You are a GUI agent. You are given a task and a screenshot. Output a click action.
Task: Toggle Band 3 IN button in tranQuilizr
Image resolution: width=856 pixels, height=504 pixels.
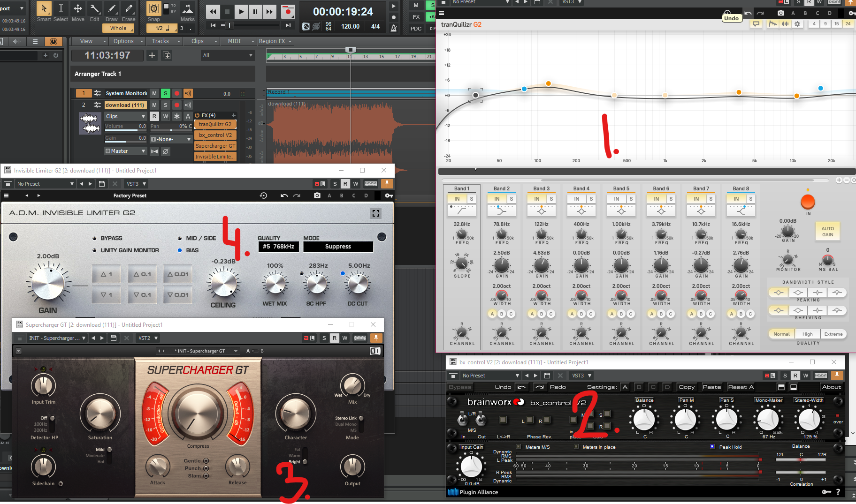[x=536, y=199]
